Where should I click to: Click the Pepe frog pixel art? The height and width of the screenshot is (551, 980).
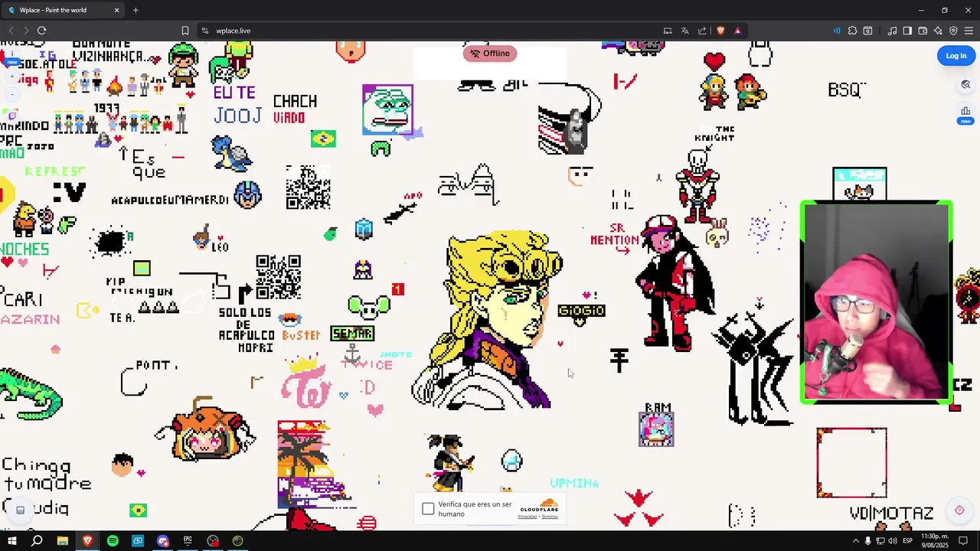pyautogui.click(x=388, y=109)
